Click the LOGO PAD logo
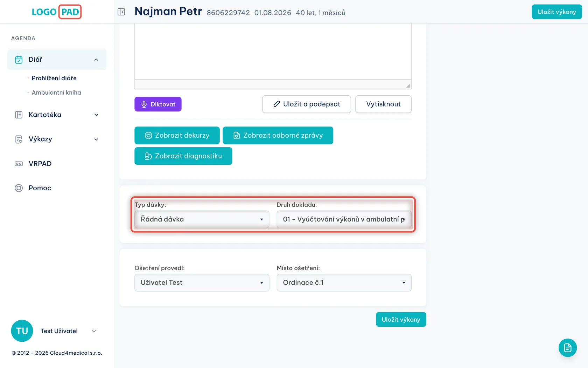 (56, 12)
